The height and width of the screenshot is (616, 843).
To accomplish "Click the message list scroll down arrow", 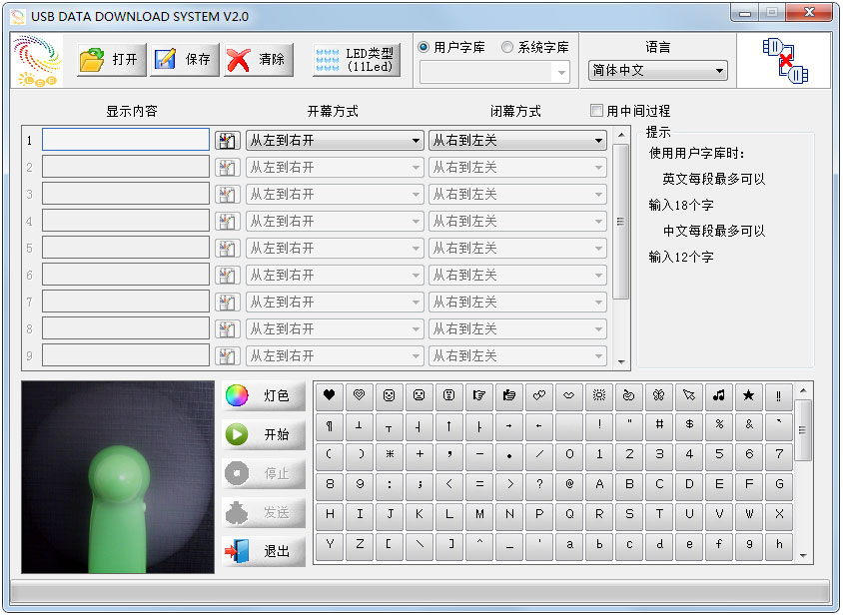I will [x=621, y=361].
